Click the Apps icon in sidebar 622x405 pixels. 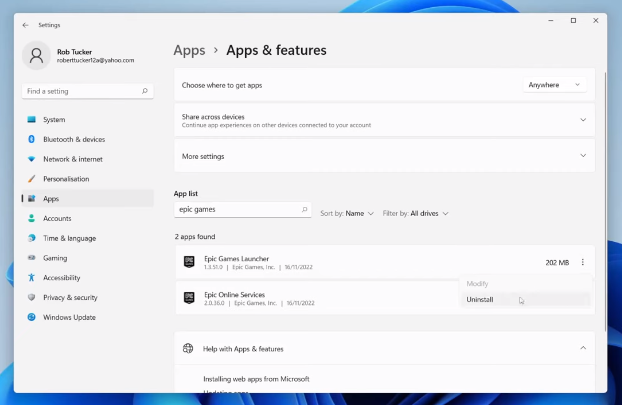tap(31, 198)
